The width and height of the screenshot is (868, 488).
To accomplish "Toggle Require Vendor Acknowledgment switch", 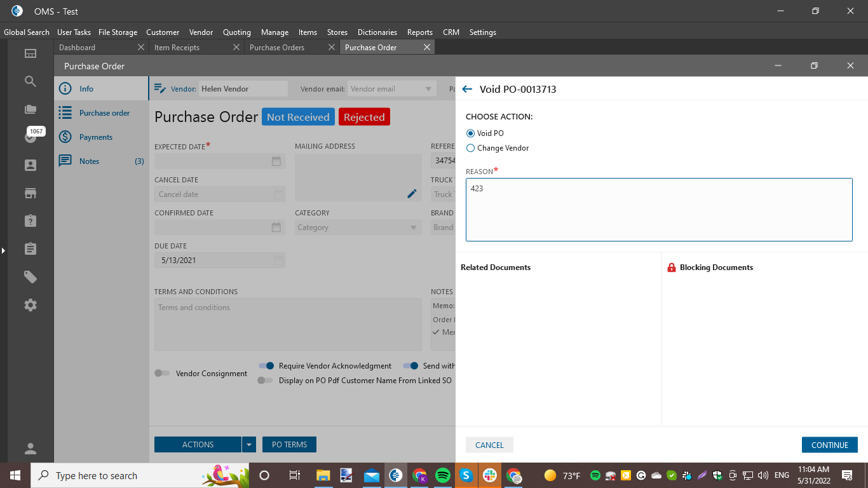I will point(266,366).
